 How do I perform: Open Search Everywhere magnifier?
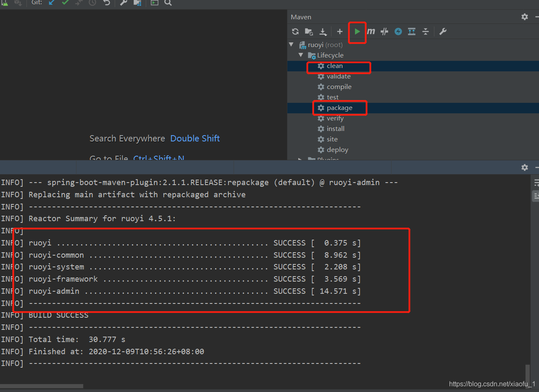click(168, 3)
